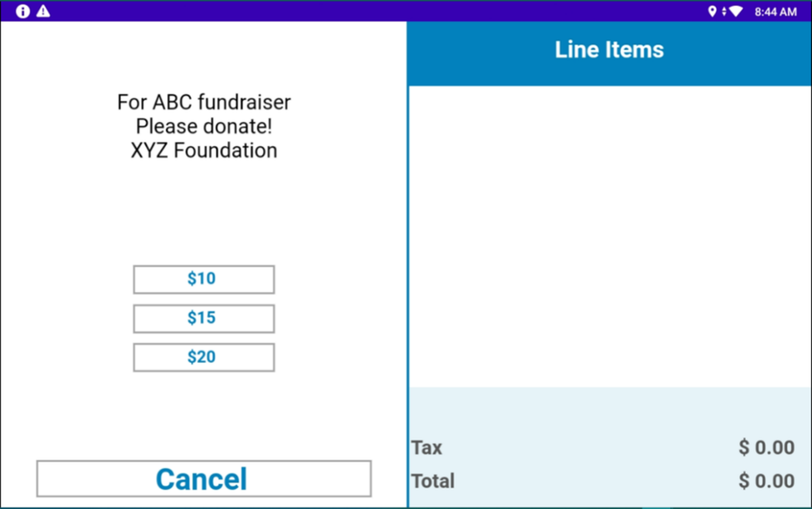
Task: Tap the Line Items header
Action: 609,50
